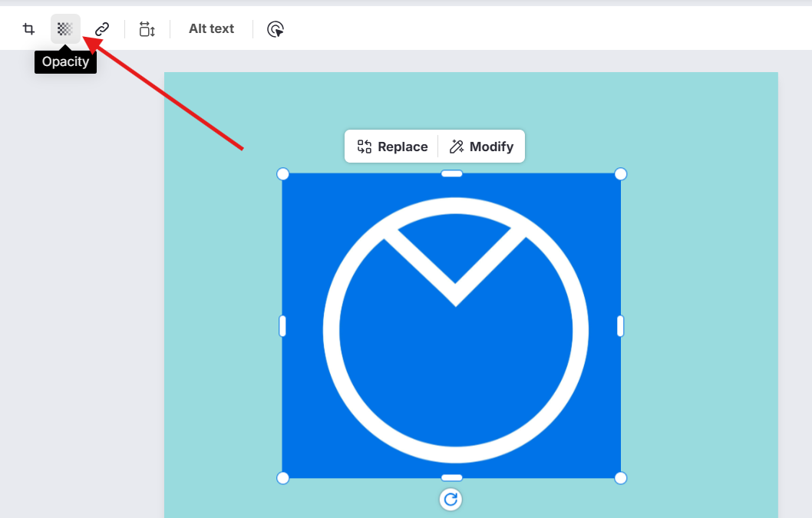Image resolution: width=812 pixels, height=518 pixels.
Task: Click the Animate cursor icon
Action: click(x=276, y=29)
